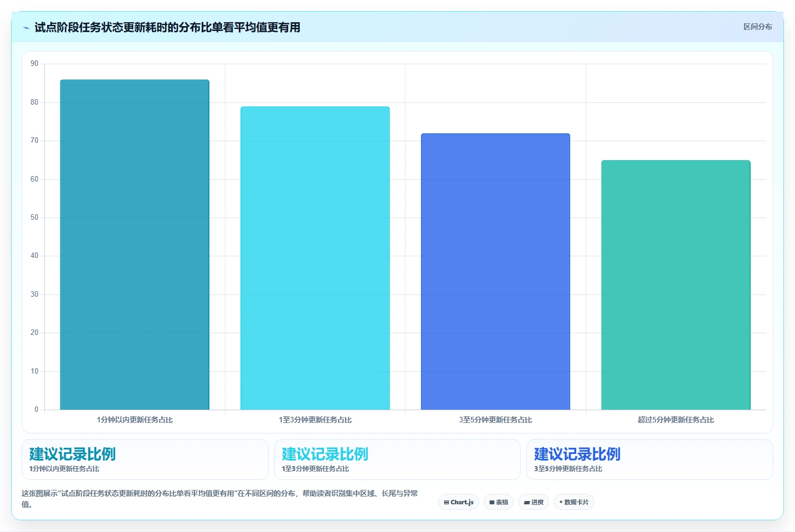This screenshot has height=532, width=795.
Task: Select the 1至3分钟更新任务占比 bar
Action: (x=315, y=258)
